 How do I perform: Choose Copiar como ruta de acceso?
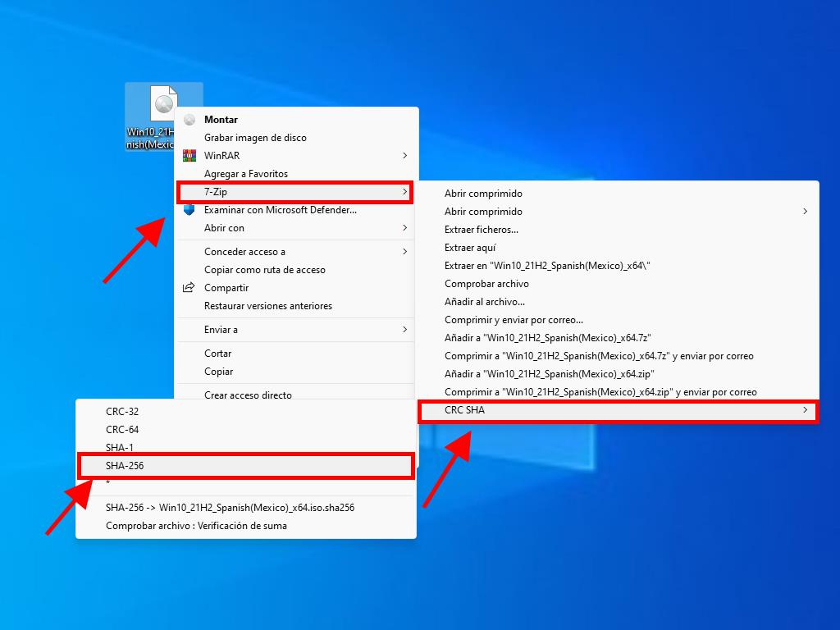tap(264, 270)
